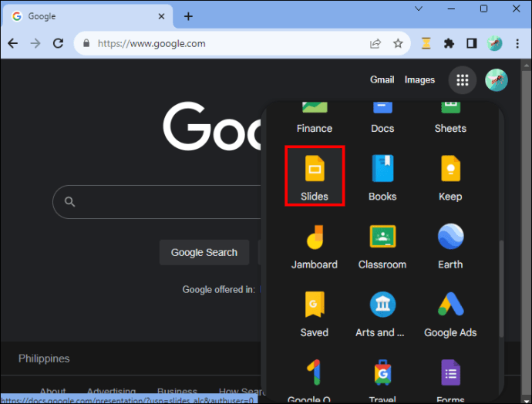
Task: Expand the tab search chevron
Action: [x=419, y=8]
